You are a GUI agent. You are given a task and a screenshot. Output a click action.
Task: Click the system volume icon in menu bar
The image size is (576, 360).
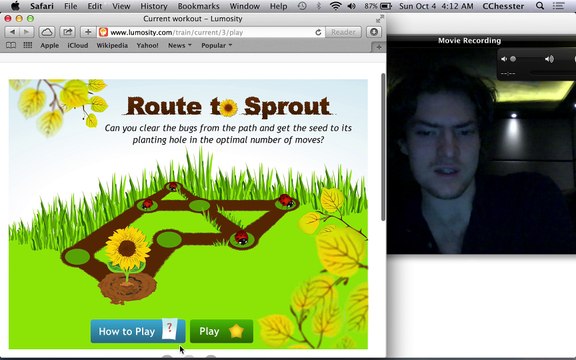click(x=352, y=6)
